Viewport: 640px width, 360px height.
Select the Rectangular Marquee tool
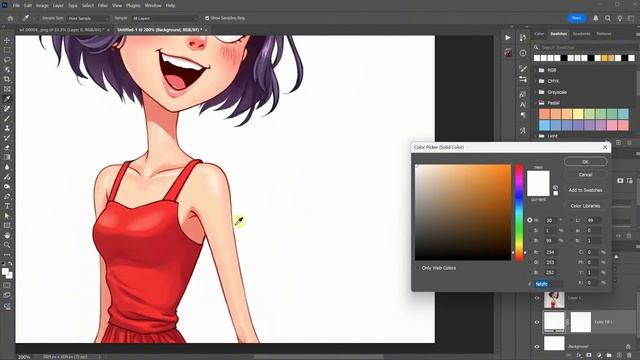point(7,50)
